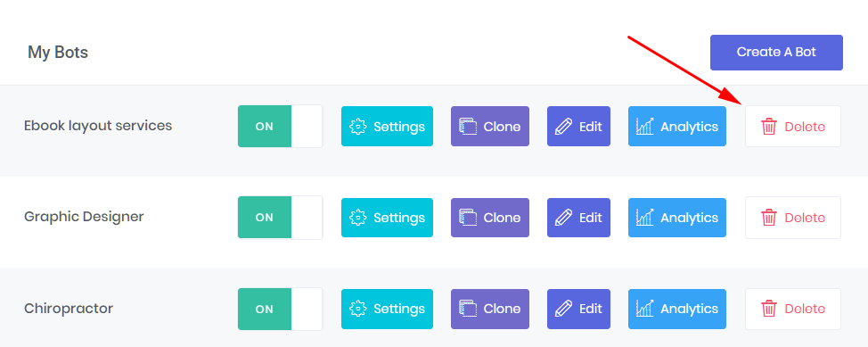Select the Graphic Designer bot name
This screenshot has height=347, width=868.
[x=84, y=217]
